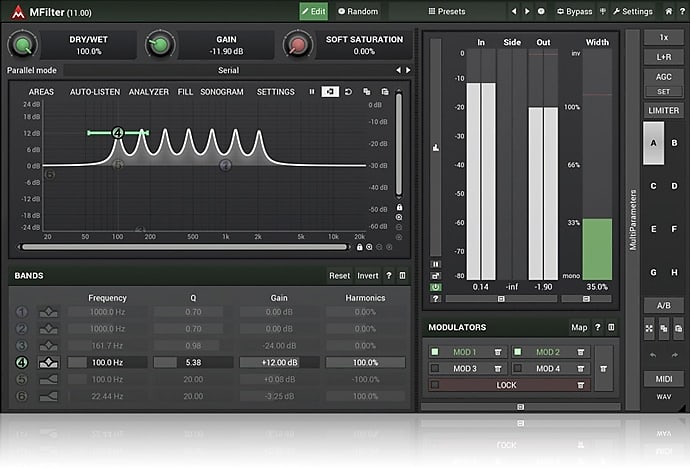The height and width of the screenshot is (475, 690).
Task: Toggle the LOCK checkbox
Action: (435, 385)
